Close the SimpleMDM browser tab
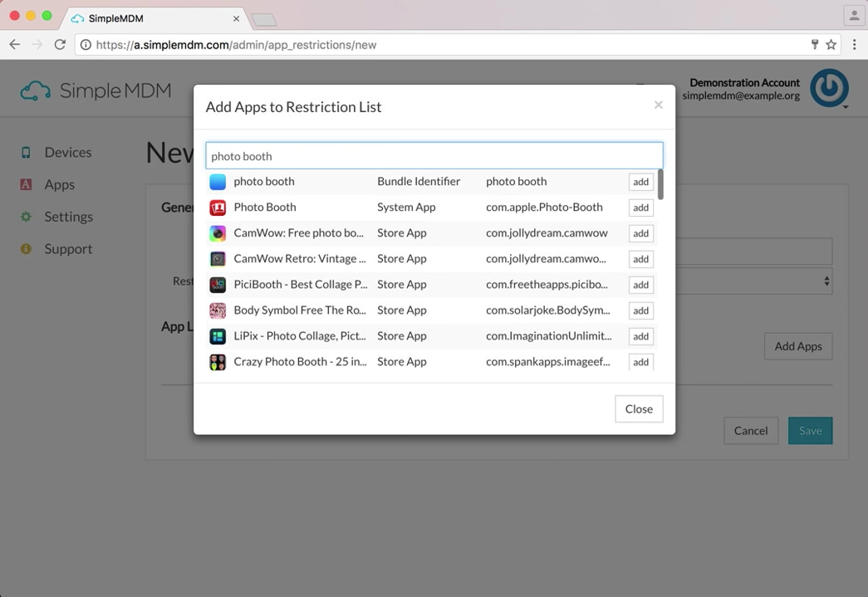This screenshot has width=868, height=597. [x=237, y=18]
